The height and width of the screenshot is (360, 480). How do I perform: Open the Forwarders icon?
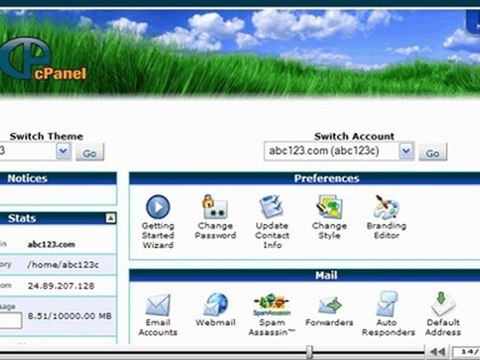pyautogui.click(x=329, y=305)
